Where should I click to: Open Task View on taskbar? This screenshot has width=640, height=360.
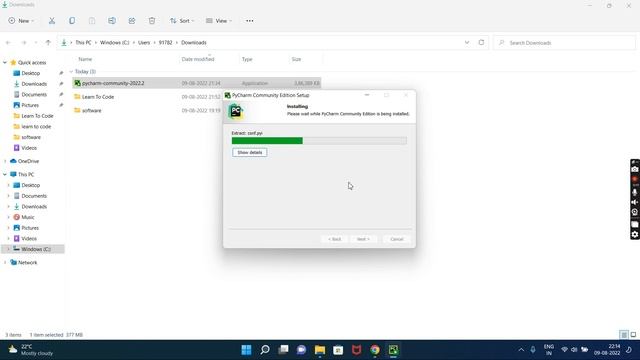pyautogui.click(x=283, y=350)
